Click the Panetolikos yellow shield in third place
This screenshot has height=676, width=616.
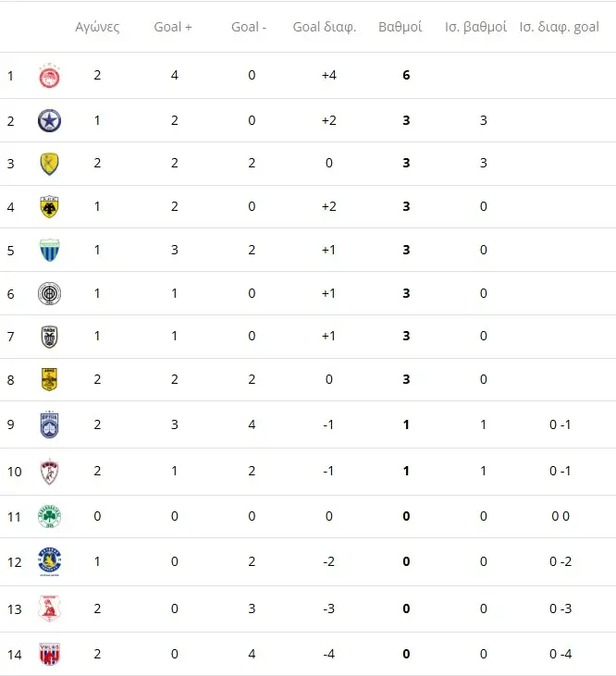[49, 164]
